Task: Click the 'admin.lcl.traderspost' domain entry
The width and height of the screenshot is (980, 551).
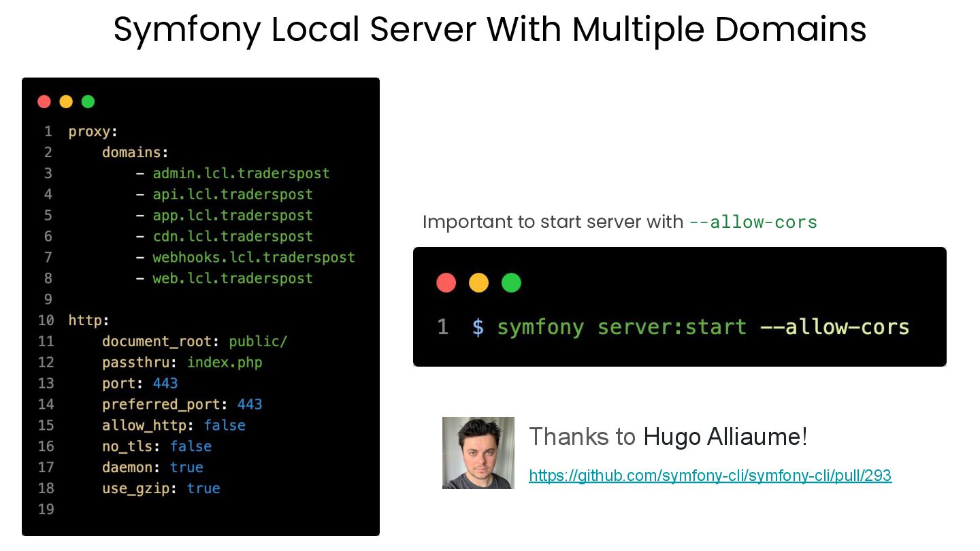Action: click(241, 173)
